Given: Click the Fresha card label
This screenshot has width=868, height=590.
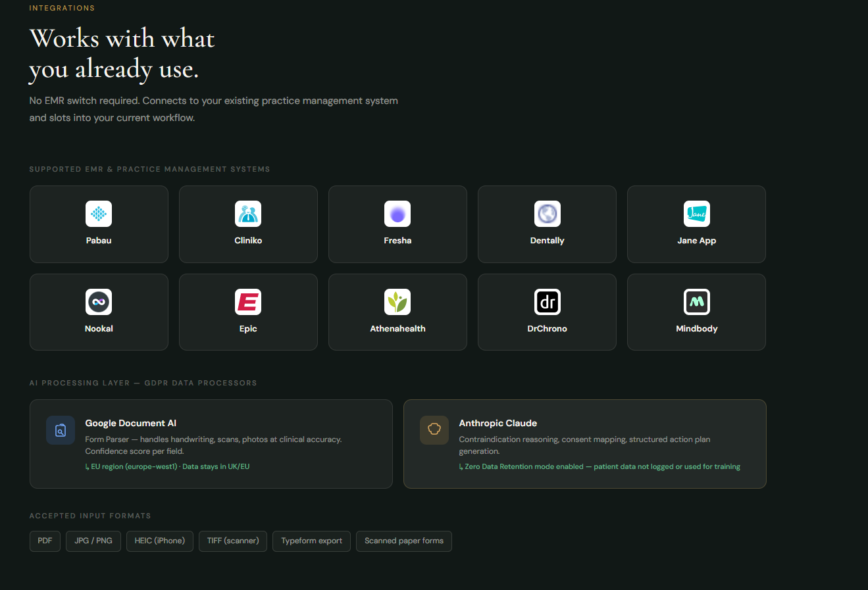Looking at the screenshot, I should coord(397,241).
